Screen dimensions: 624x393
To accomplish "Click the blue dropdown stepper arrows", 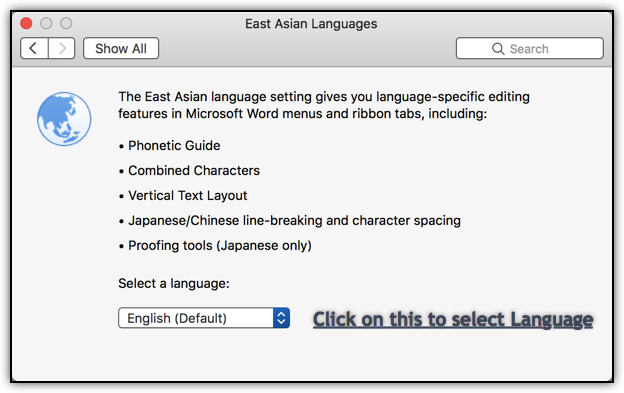I will [281, 318].
